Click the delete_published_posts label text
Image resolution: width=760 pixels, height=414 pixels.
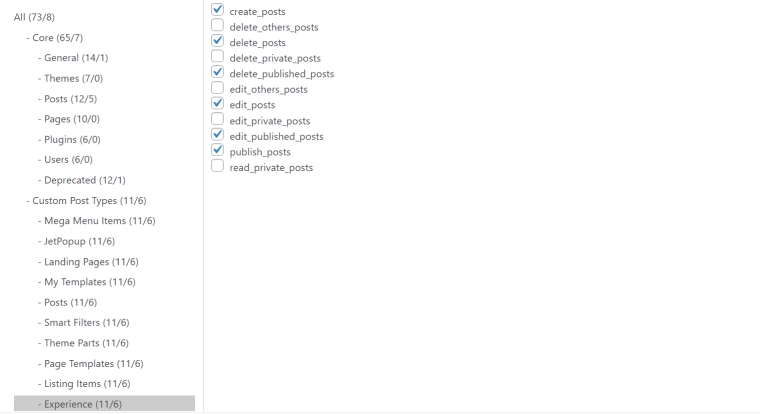(x=282, y=74)
